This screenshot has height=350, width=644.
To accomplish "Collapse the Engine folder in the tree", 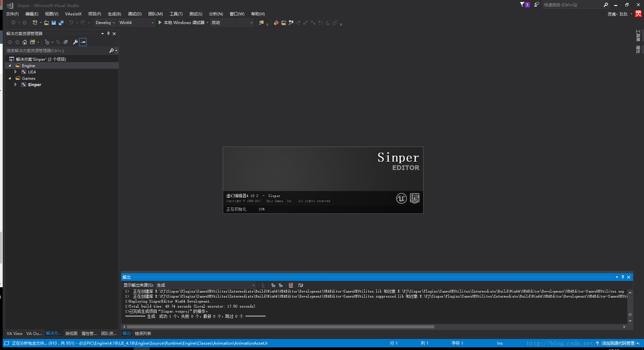I will point(10,66).
